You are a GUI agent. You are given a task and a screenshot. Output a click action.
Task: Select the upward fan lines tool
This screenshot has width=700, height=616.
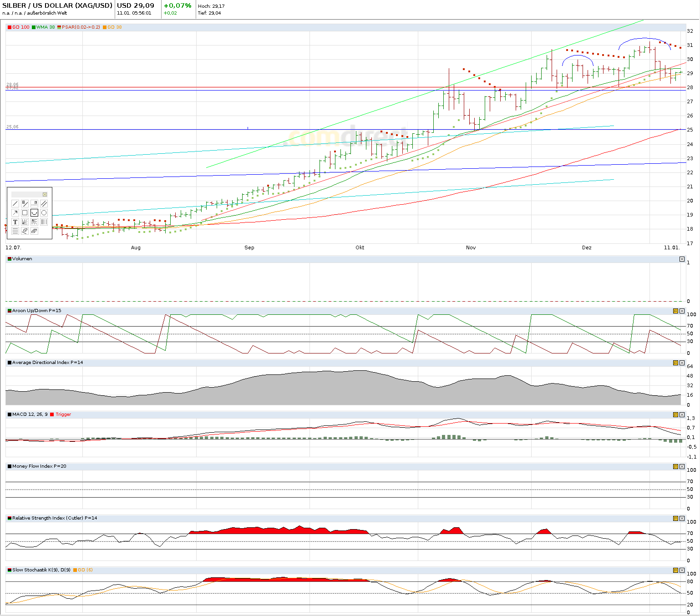[x=25, y=222]
